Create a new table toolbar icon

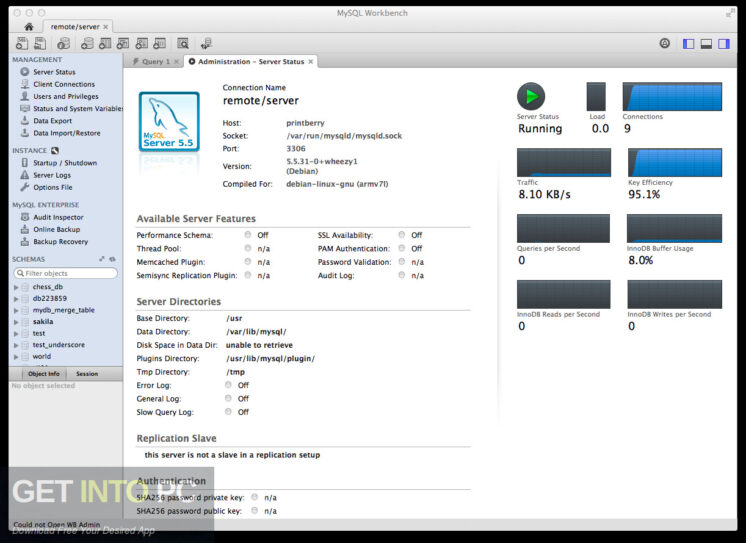[105, 44]
